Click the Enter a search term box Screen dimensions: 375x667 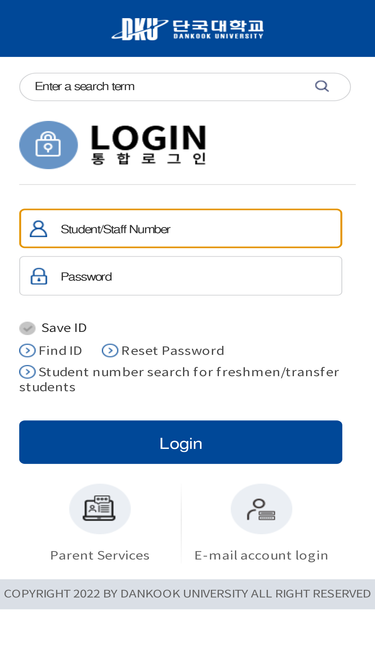click(x=185, y=87)
